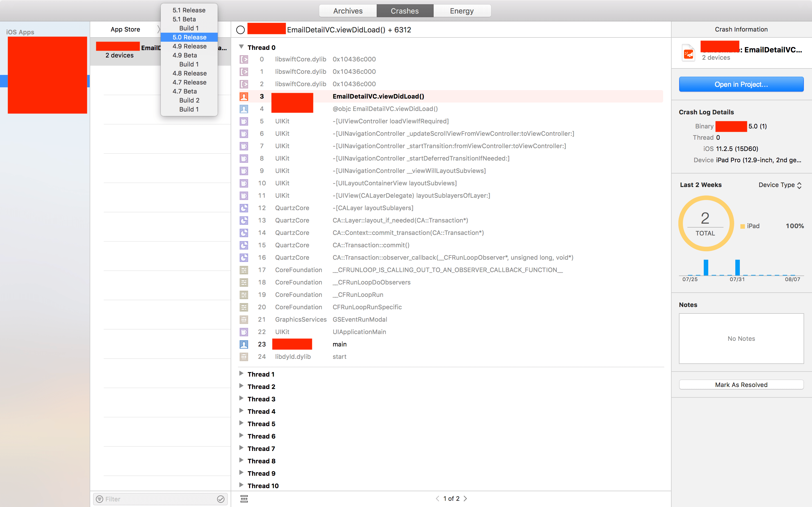Click the Open in Project button
This screenshot has width=812, height=507.
[x=741, y=84]
